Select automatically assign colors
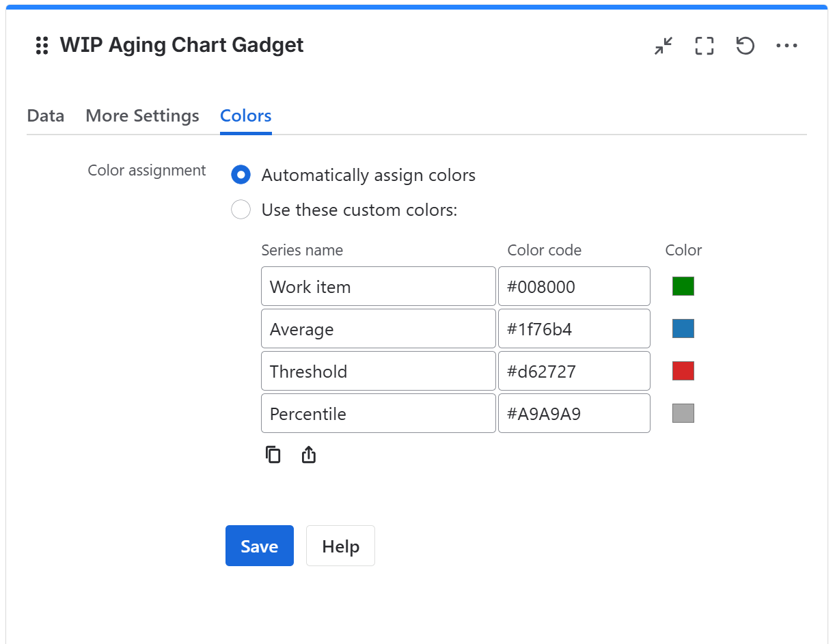Screen dimensions: 835x644 (x=241, y=175)
